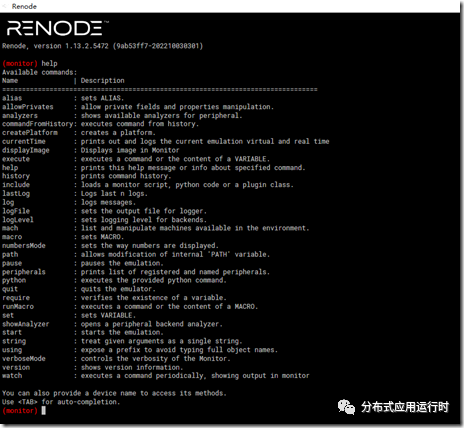Image resolution: width=464 pixels, height=428 pixels.
Task: Click the 'string' command name
Action: (14, 341)
